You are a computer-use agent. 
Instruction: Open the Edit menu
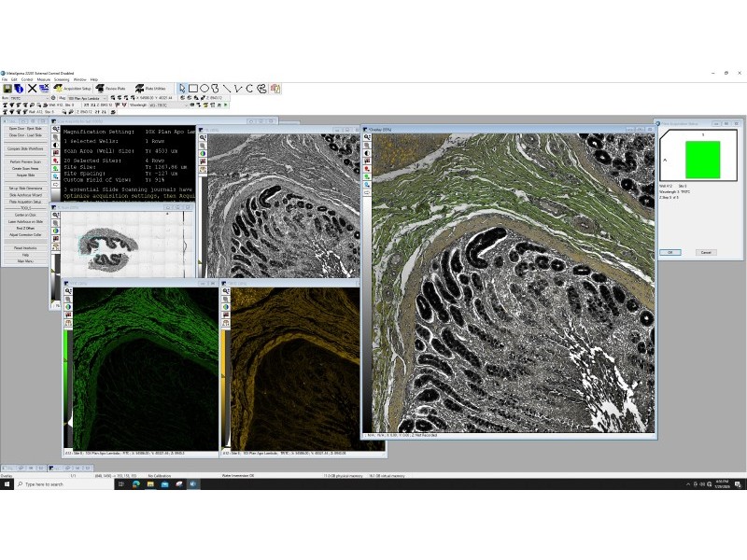[x=14, y=79]
